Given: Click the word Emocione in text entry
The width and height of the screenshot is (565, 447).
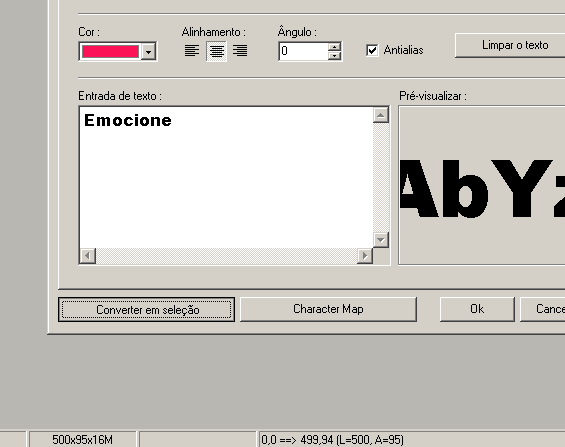Looking at the screenshot, I should click(128, 120).
